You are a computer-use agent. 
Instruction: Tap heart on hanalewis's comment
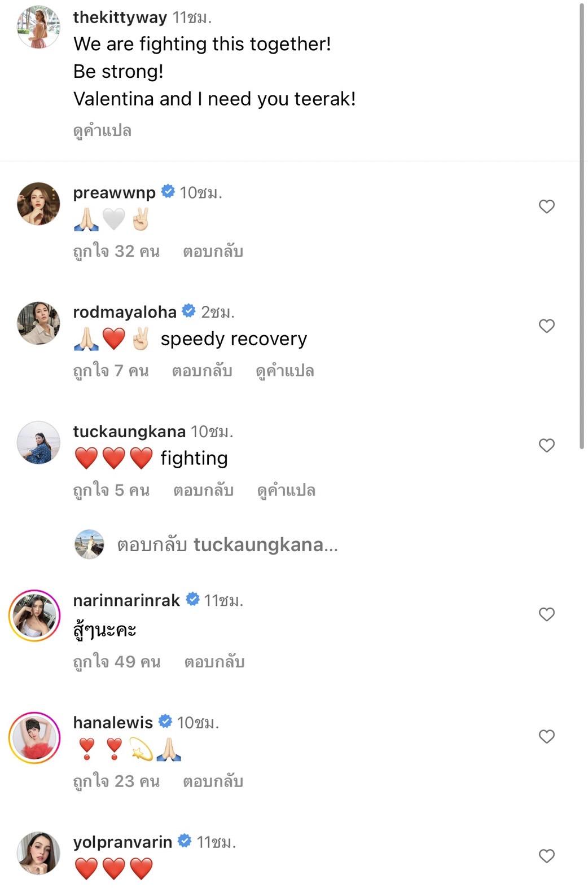546,736
